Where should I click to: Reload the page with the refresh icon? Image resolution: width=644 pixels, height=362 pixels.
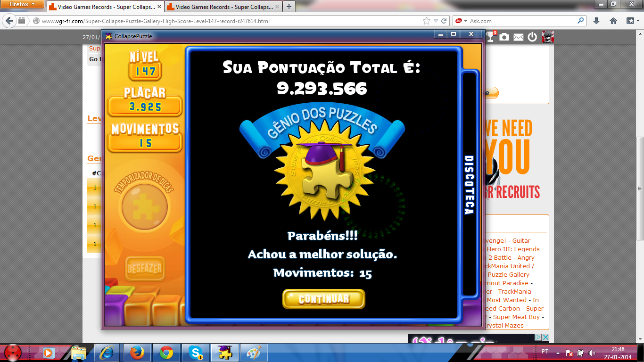tap(444, 21)
